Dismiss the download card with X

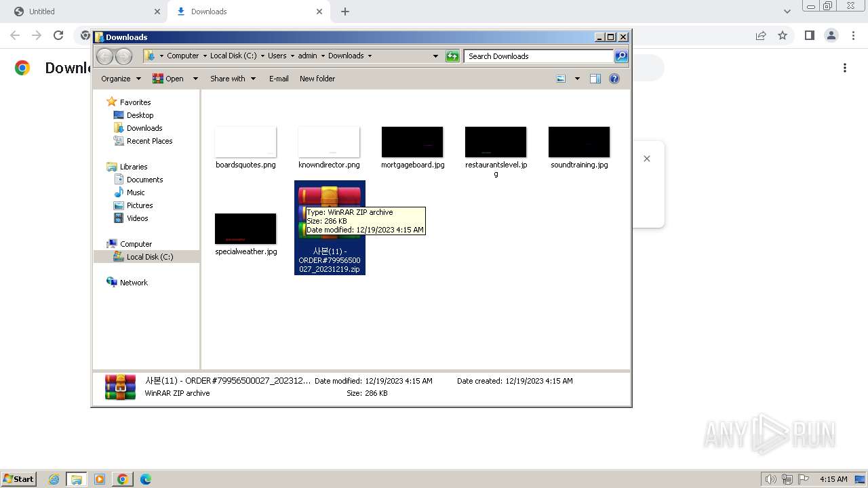coord(647,159)
